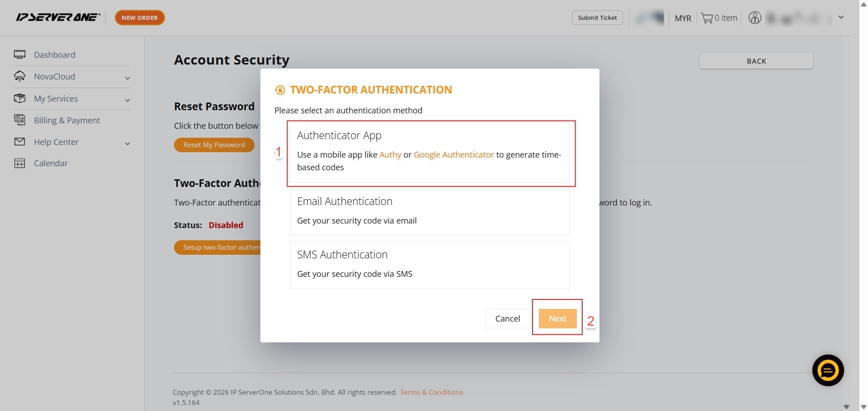This screenshot has width=868, height=411.
Task: Cancel the two-factor authentication dialog
Action: [x=507, y=318]
